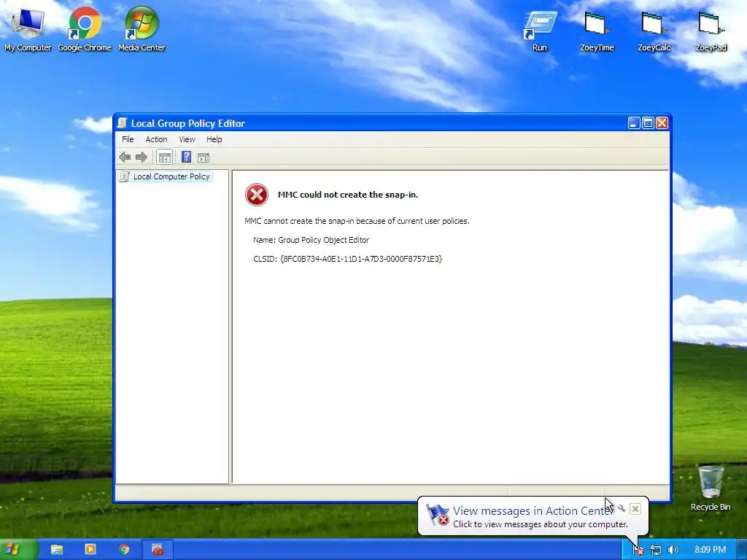Open the View menu
This screenshot has width=747, height=560.
coord(187,139)
